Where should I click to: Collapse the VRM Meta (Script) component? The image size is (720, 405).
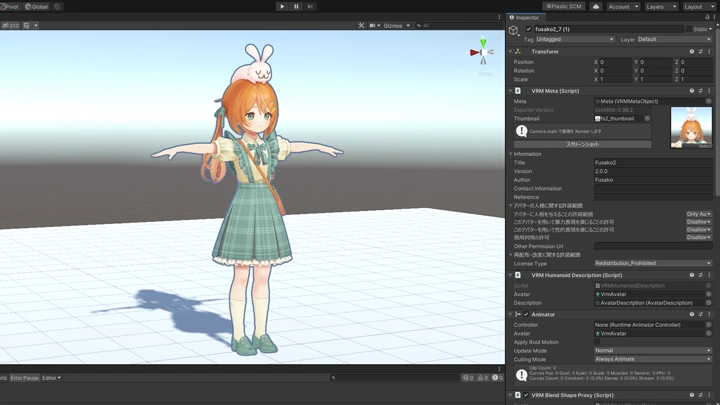(510, 91)
